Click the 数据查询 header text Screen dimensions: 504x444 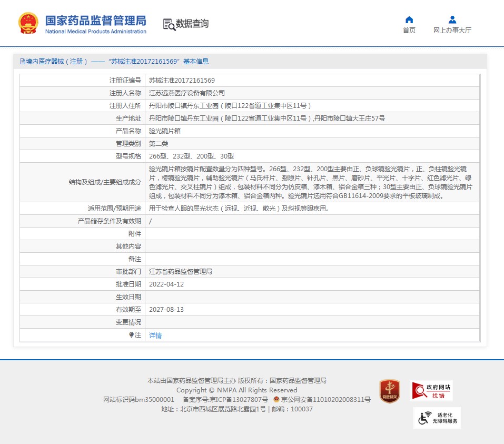pos(192,24)
